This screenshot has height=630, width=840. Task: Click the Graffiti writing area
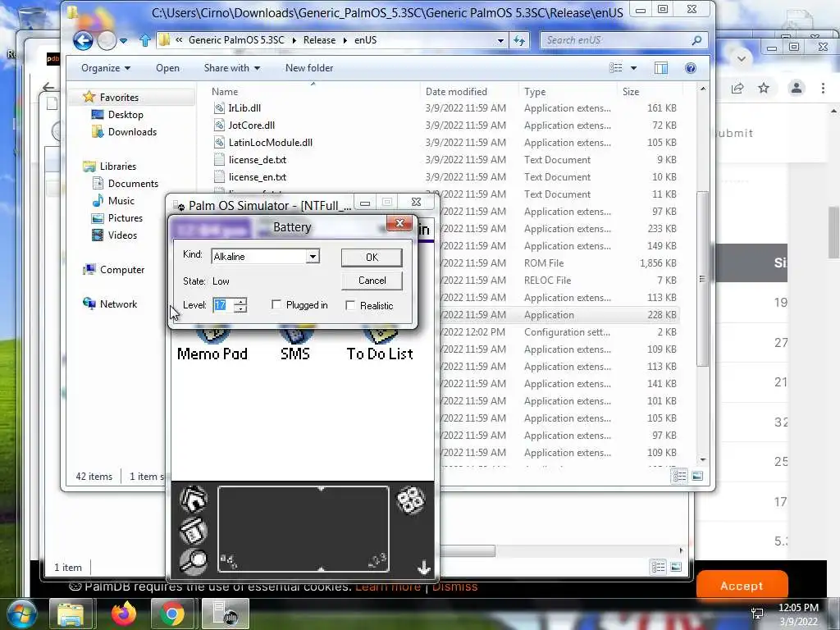tap(304, 529)
